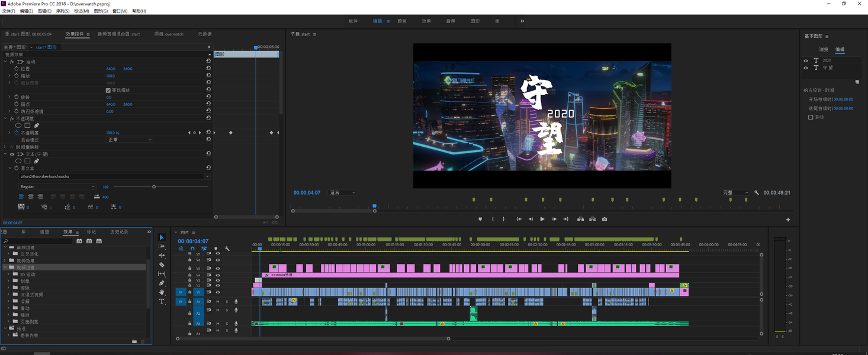This screenshot has height=355, width=868.
Task: Step back one frame in program monitor
Action: [531, 219]
